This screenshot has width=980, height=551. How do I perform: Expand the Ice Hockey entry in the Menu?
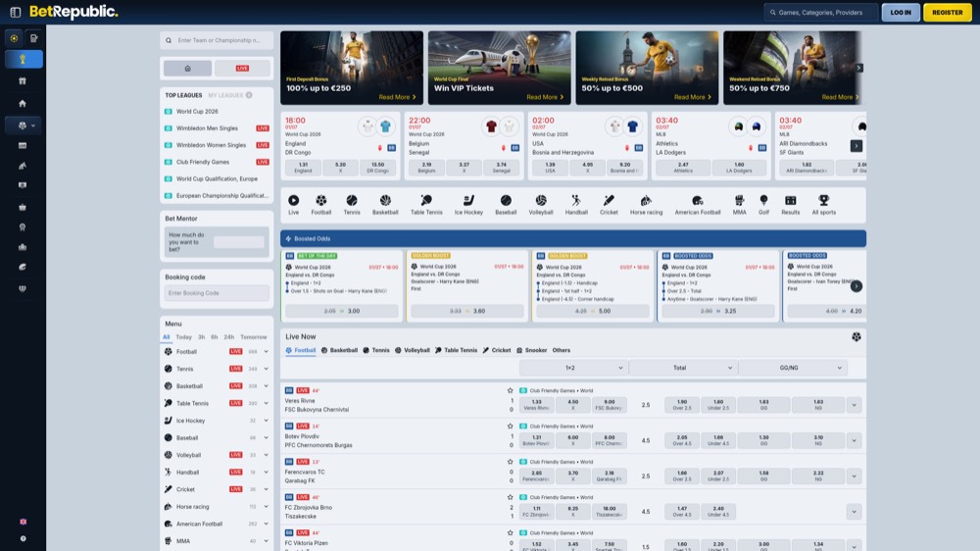pos(267,421)
